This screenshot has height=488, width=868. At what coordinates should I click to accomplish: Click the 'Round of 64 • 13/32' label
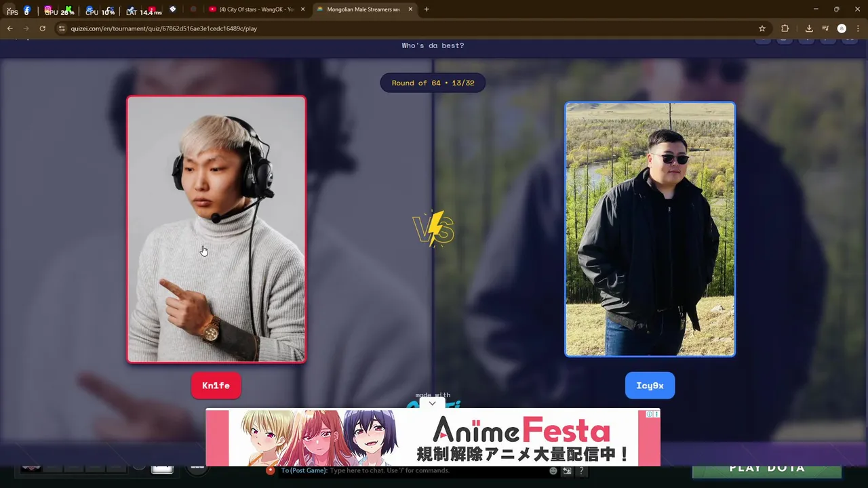pyautogui.click(x=433, y=83)
